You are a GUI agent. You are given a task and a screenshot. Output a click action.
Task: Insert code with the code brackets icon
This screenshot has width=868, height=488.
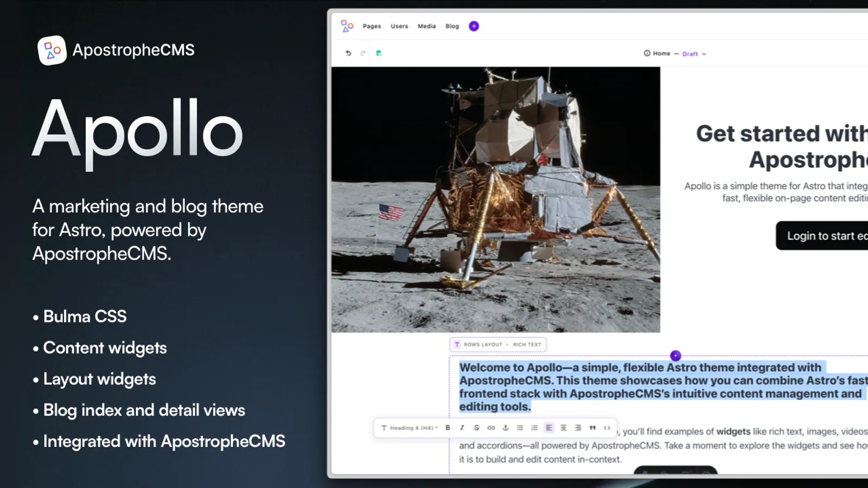pyautogui.click(x=607, y=428)
